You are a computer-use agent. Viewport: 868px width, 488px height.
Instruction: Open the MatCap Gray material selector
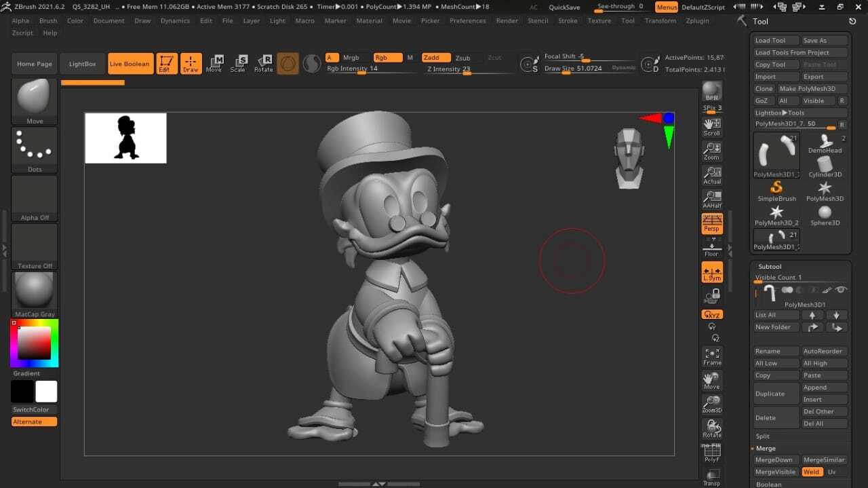[35, 295]
